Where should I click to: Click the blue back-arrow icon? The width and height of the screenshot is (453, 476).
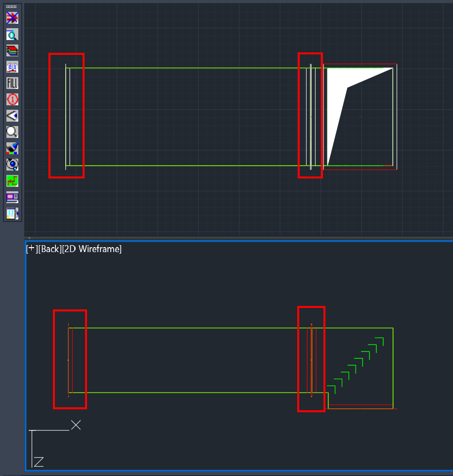tap(12, 116)
